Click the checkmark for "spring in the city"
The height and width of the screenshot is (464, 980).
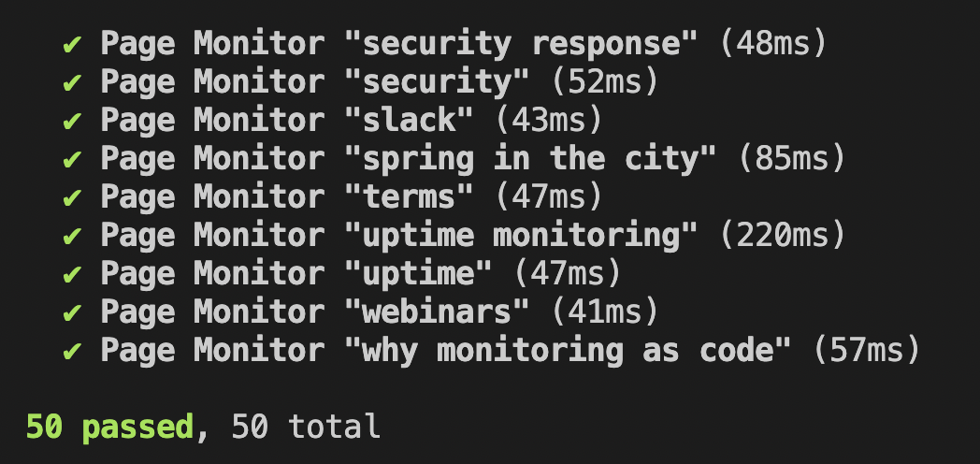coord(72,160)
